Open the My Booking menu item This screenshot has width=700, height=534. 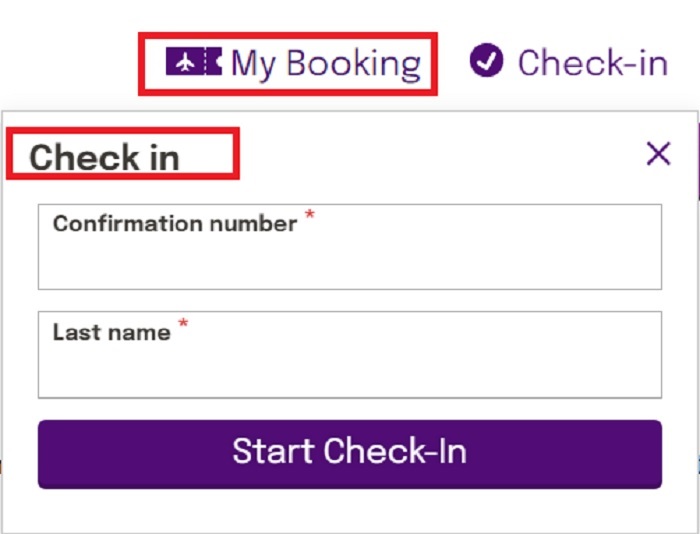[x=293, y=63]
